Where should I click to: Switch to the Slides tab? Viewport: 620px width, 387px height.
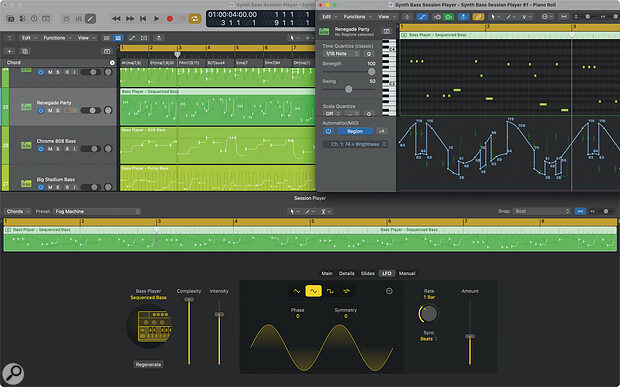[x=368, y=274]
